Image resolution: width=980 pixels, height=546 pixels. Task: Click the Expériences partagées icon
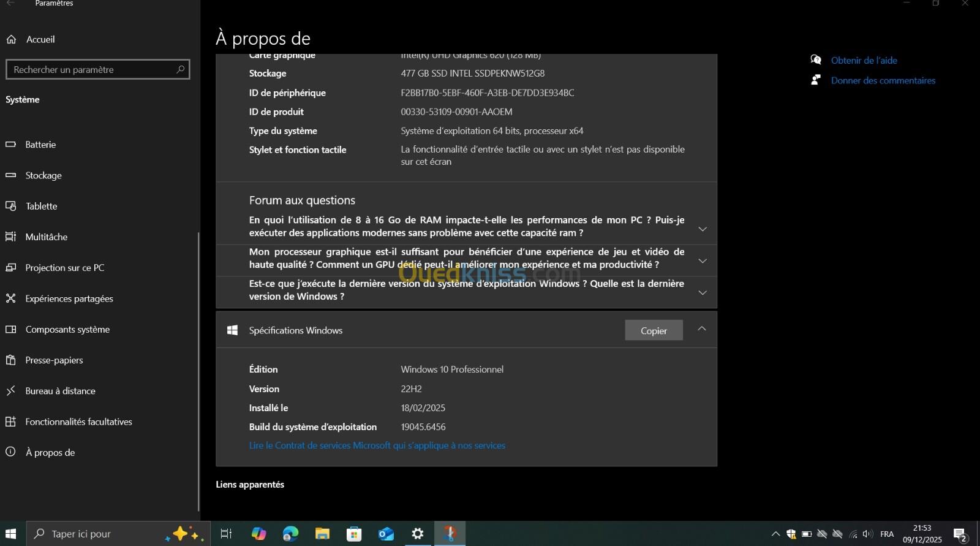click(11, 298)
